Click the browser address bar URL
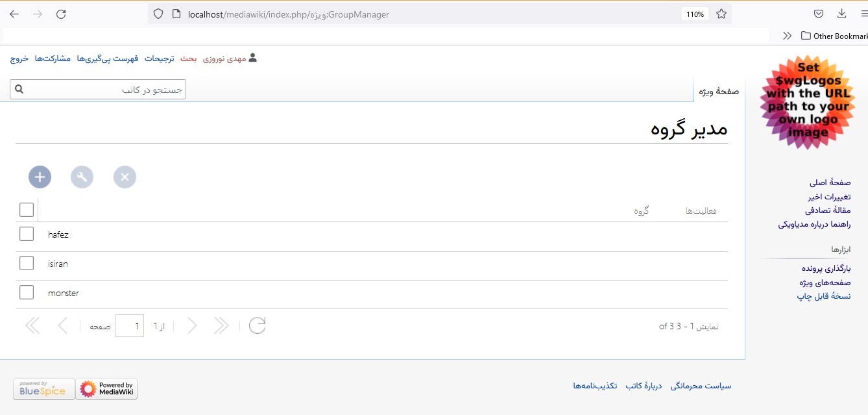Image resolution: width=868 pixels, height=415 pixels. pyautogui.click(x=288, y=14)
